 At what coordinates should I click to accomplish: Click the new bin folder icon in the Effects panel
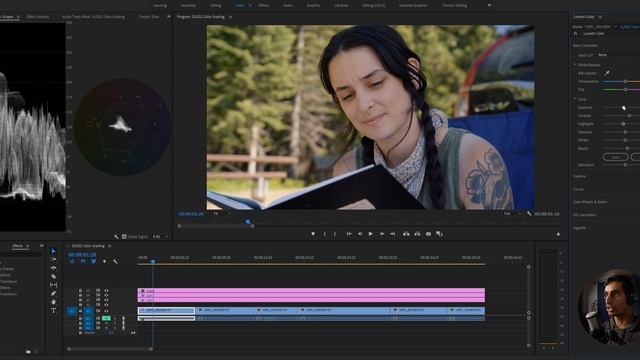(28, 351)
